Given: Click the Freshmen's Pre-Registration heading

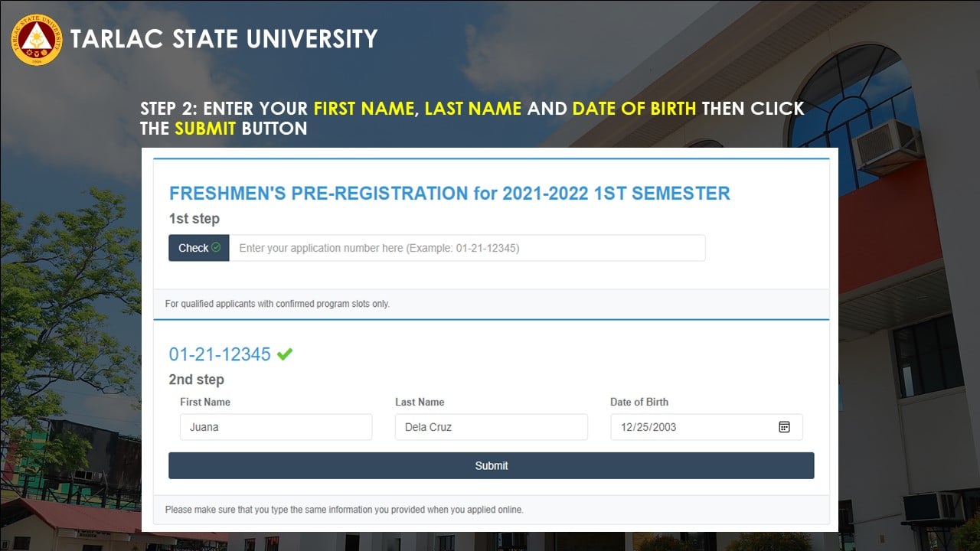Looking at the screenshot, I should coord(449,194).
